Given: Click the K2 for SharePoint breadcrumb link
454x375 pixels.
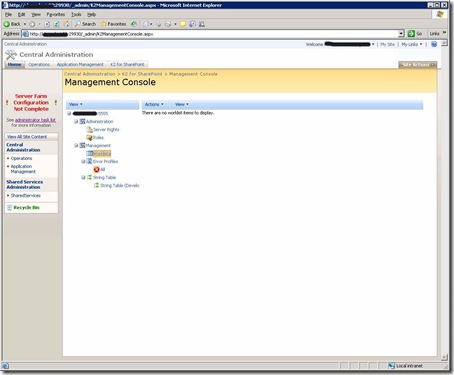Looking at the screenshot, I should click(142, 74).
